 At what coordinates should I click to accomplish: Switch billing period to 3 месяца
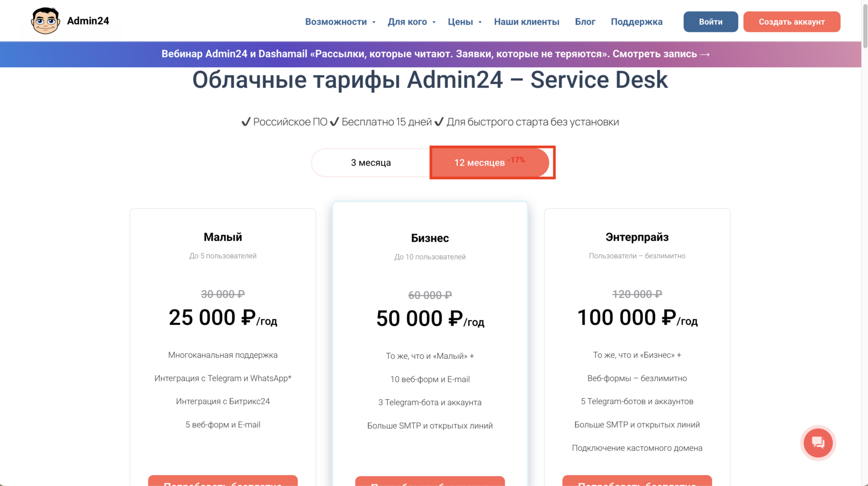(x=371, y=162)
